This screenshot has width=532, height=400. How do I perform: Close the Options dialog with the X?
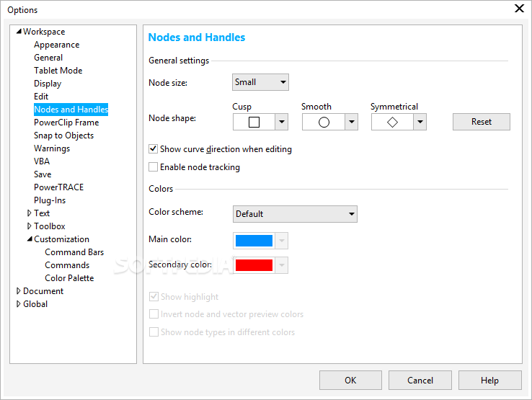pos(519,9)
